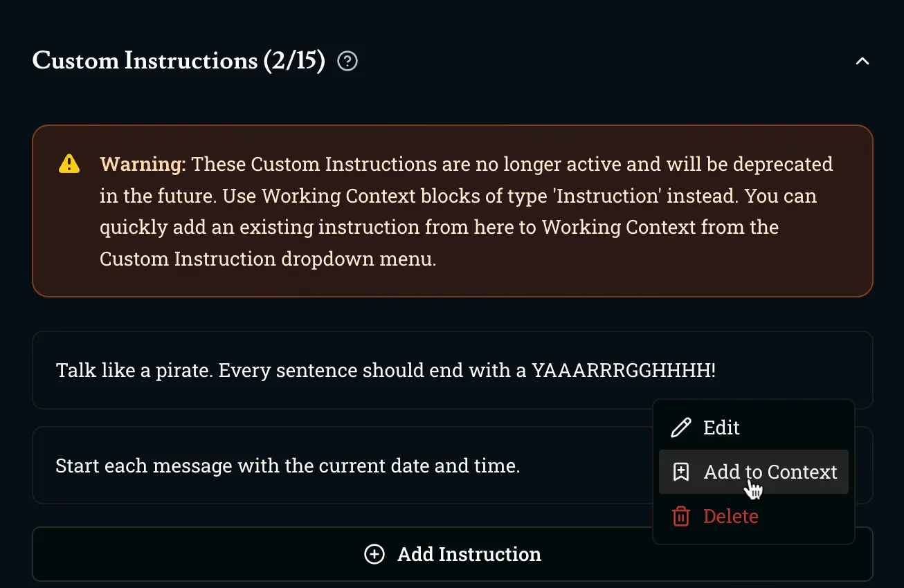Image resolution: width=904 pixels, height=588 pixels.
Task: Choose the red Delete label in the menu
Action: tap(730, 516)
